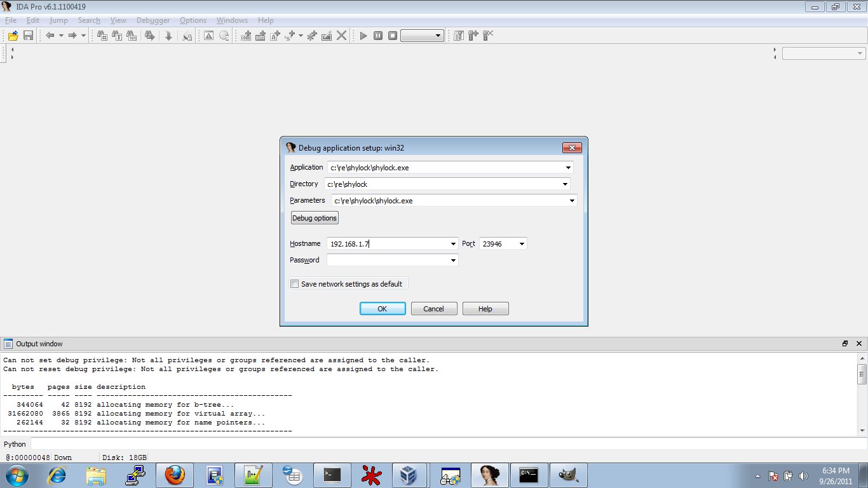The image size is (868, 488).
Task: Click the search text binoculars icon
Action: click(116, 36)
